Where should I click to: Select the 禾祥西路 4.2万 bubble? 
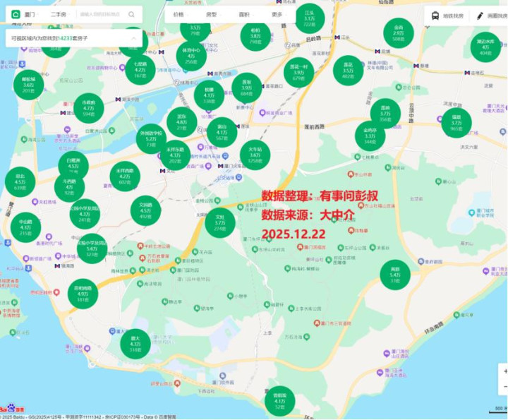click(125, 176)
